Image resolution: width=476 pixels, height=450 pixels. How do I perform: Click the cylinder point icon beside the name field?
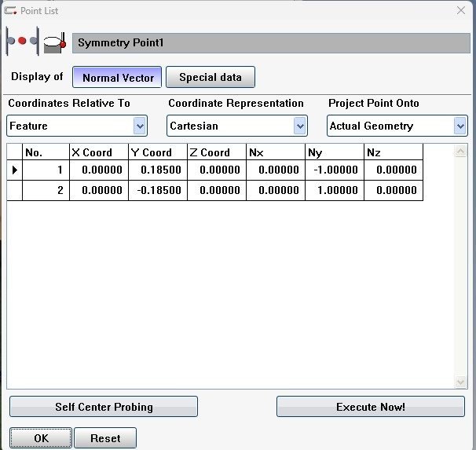55,42
